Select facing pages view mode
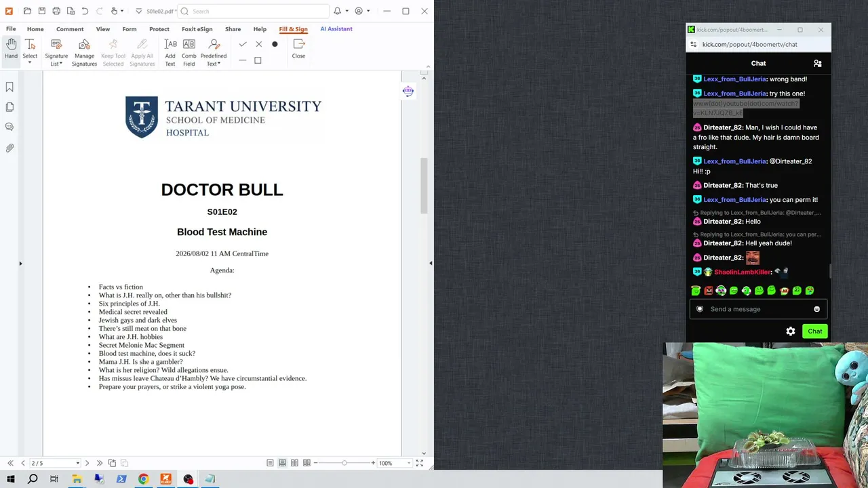 [x=294, y=463]
